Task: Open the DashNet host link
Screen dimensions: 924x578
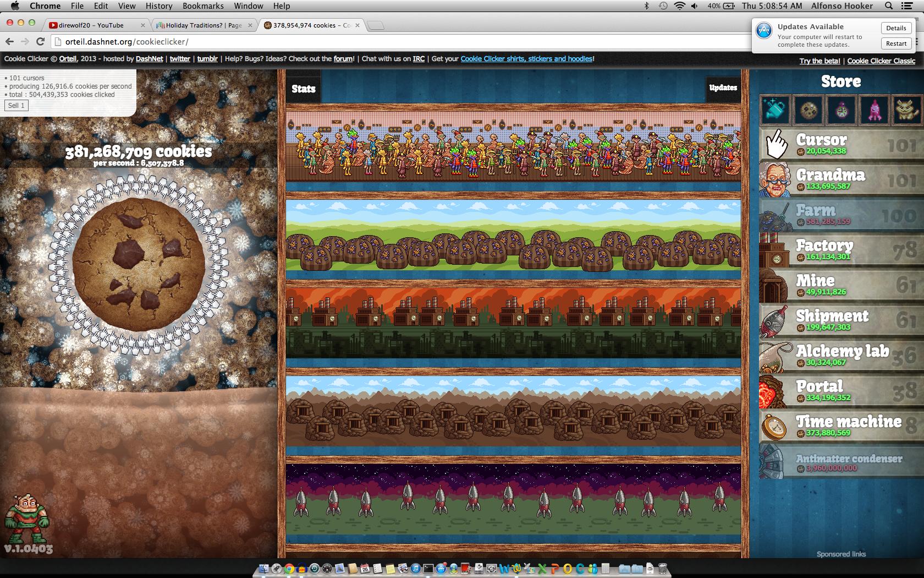Action: point(150,59)
